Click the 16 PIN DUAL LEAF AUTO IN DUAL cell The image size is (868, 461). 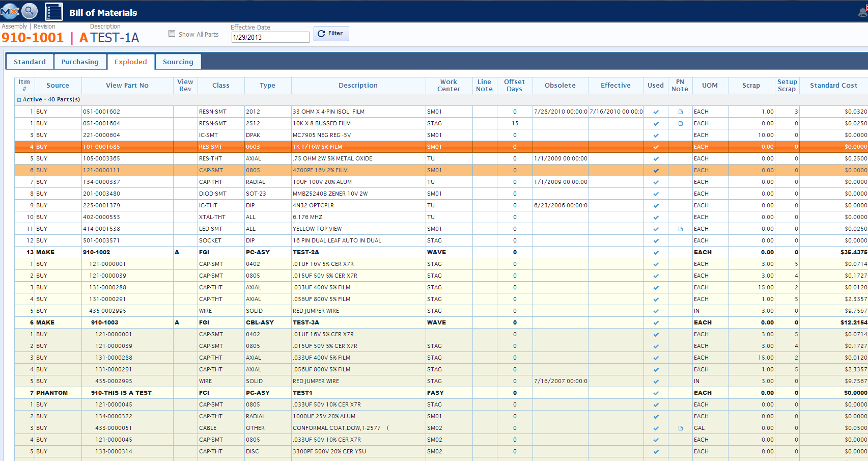point(358,240)
